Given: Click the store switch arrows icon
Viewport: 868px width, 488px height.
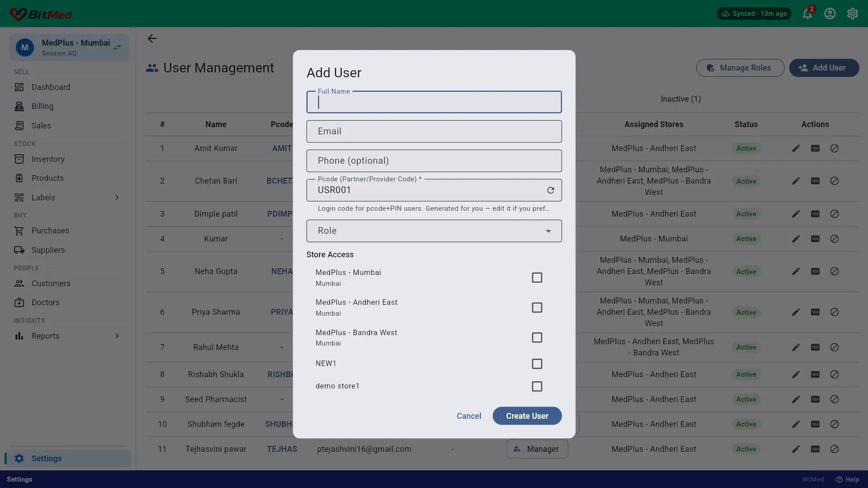Looking at the screenshot, I should coord(117,47).
